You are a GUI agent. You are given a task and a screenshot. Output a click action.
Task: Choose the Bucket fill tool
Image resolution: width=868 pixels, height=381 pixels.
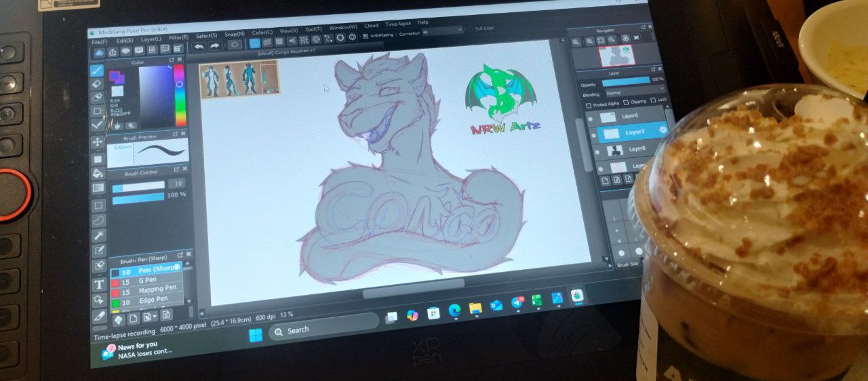(x=98, y=173)
